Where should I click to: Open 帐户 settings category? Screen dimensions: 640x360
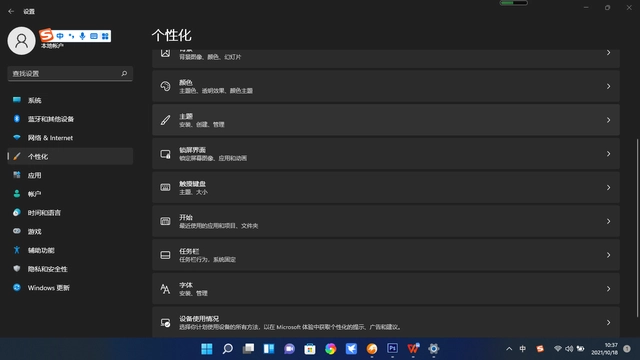[x=70, y=194]
